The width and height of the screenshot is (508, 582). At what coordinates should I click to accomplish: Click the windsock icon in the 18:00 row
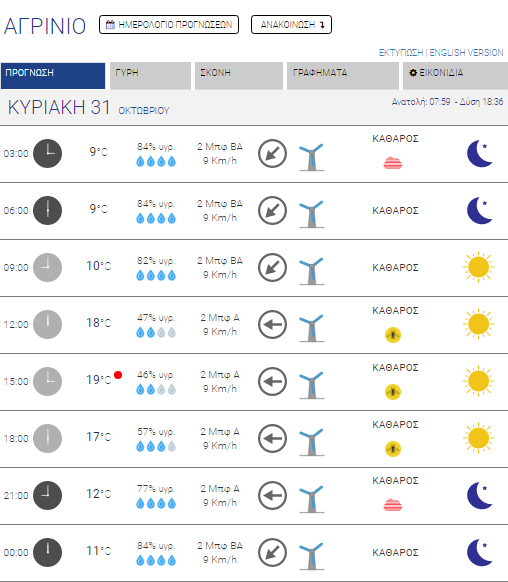point(312,442)
